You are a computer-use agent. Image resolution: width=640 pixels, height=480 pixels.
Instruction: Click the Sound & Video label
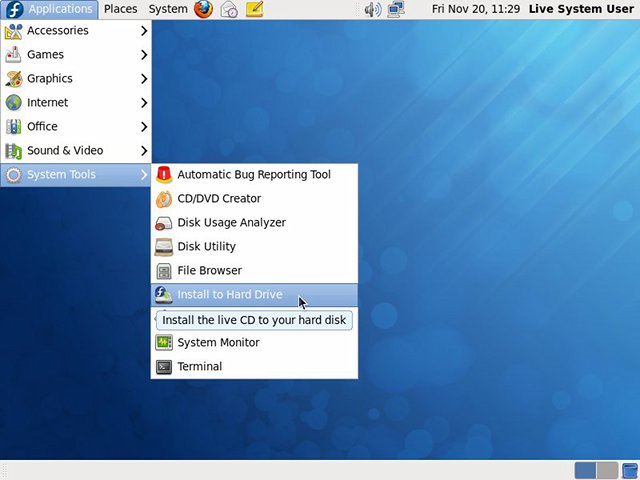pos(65,151)
